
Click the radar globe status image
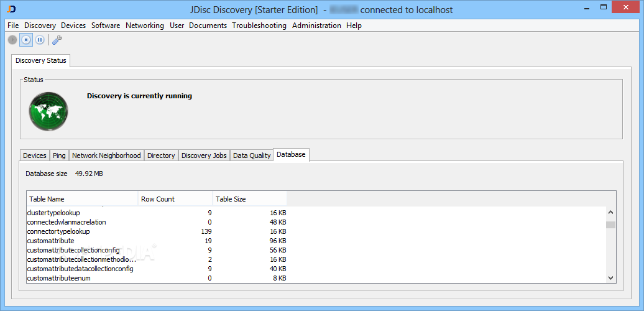[48, 111]
